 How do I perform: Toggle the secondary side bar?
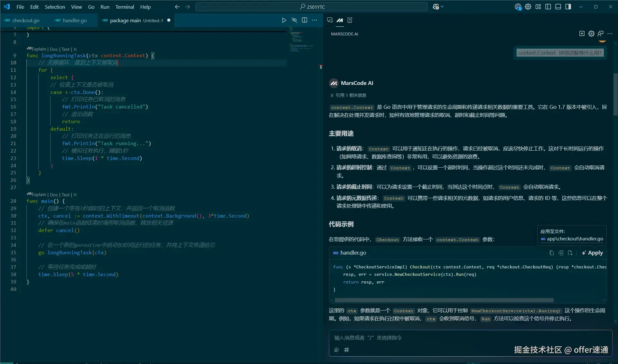pyautogui.click(x=568, y=7)
